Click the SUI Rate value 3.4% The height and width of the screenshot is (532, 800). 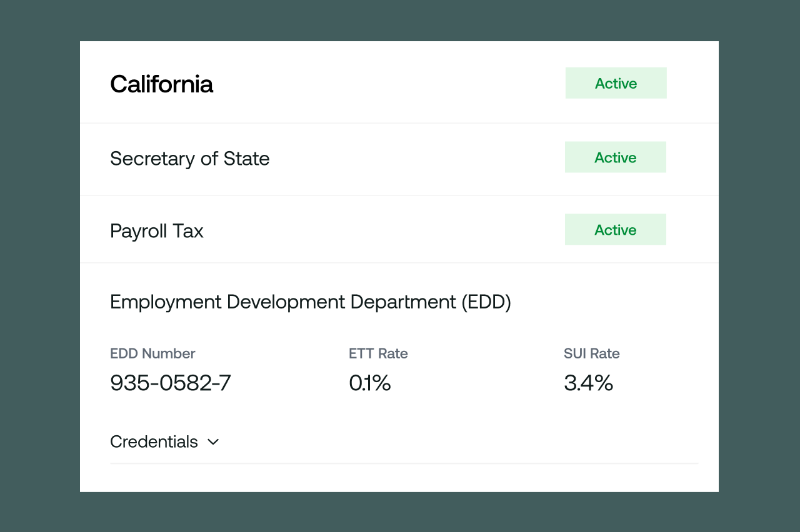588,383
